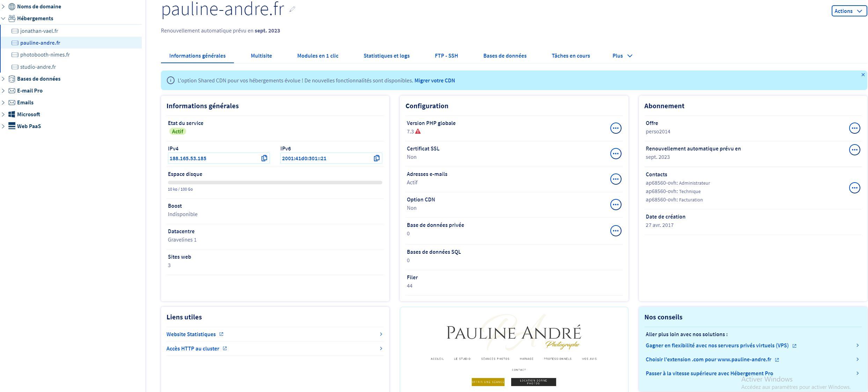Open the Offre perso2014 options menu
Screen dimensions: 868x392
click(x=854, y=128)
